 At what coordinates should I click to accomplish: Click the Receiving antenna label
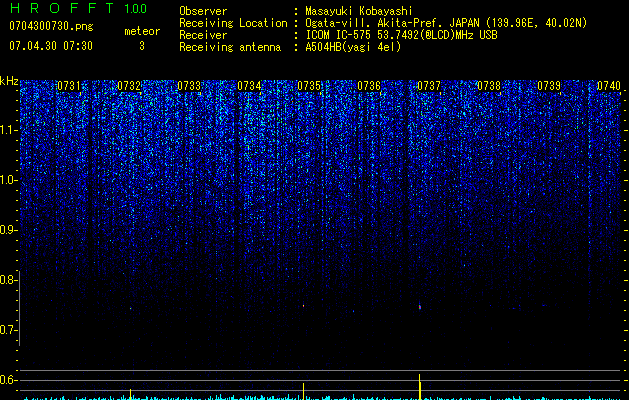pyautogui.click(x=230, y=47)
